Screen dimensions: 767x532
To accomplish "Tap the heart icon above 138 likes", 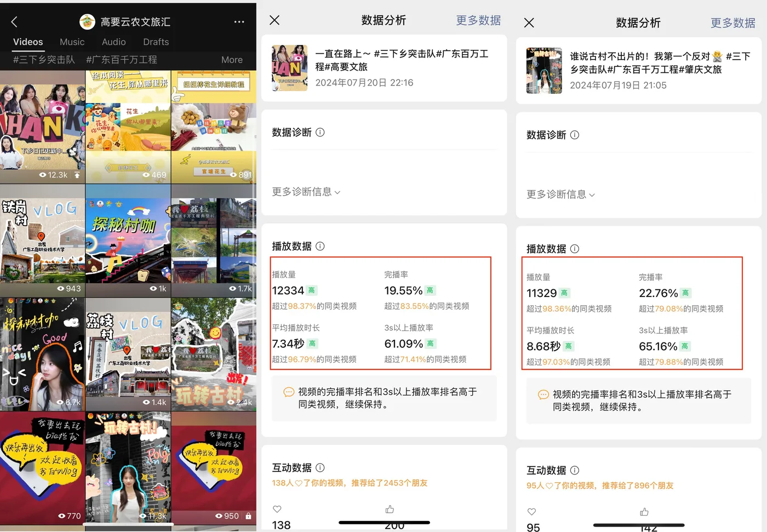I will point(277,509).
